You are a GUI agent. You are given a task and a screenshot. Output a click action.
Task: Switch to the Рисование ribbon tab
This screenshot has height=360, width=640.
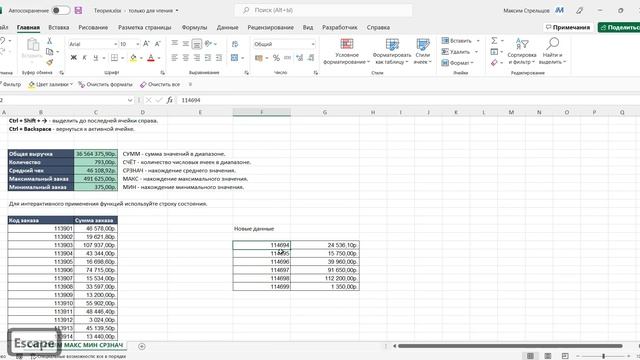(93, 27)
